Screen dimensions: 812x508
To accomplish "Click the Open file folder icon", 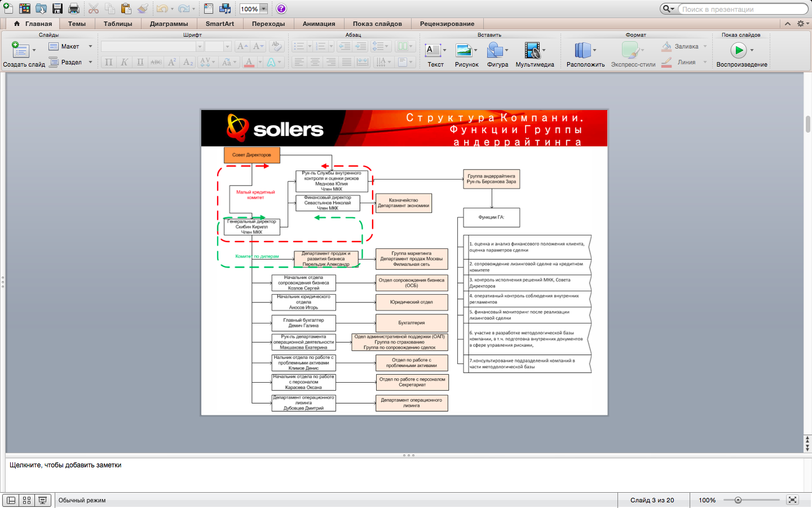I will pyautogui.click(x=41, y=8).
